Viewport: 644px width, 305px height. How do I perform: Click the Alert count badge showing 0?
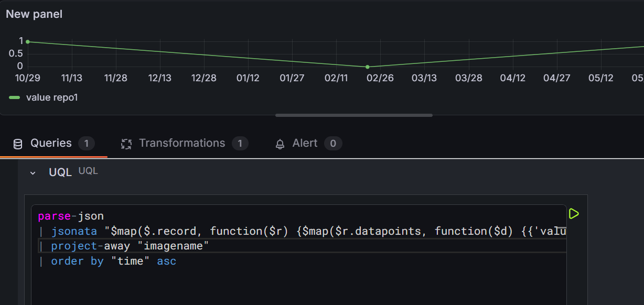tap(333, 144)
